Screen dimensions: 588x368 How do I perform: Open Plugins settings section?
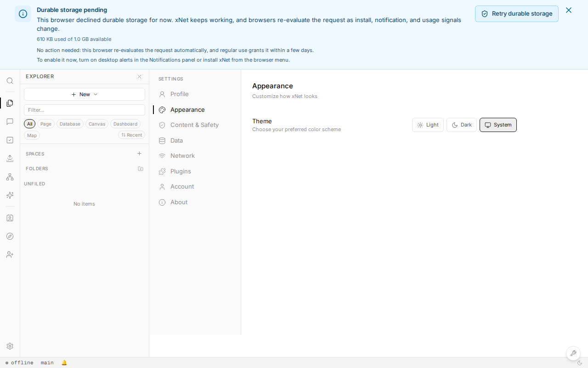[196, 172]
